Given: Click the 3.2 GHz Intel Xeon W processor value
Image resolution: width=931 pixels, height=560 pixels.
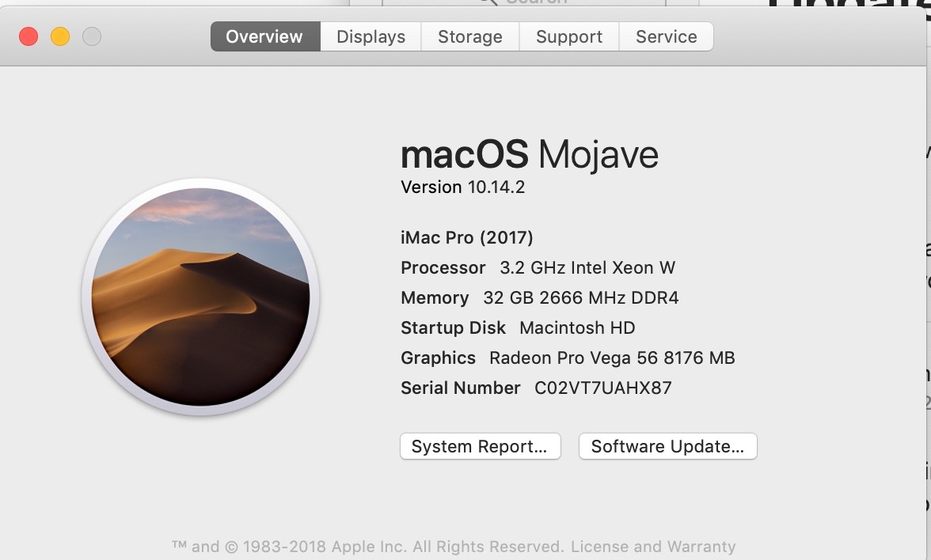Looking at the screenshot, I should 587,268.
